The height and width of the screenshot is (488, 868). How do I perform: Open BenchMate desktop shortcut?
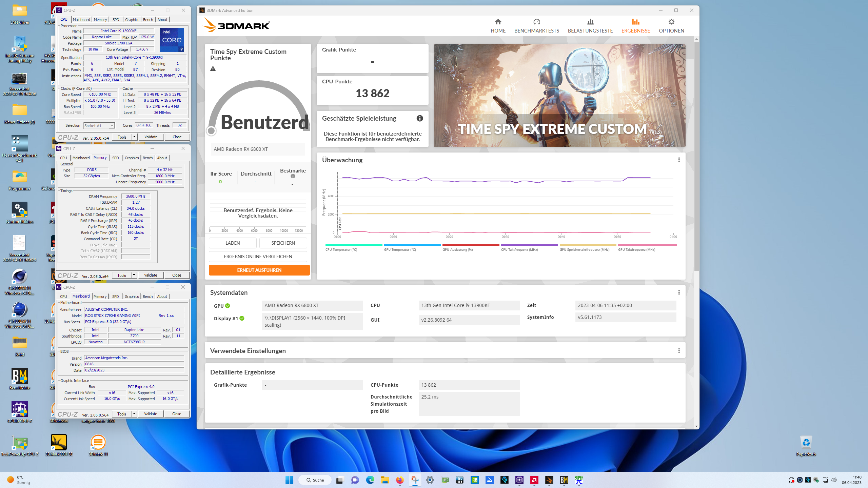(x=19, y=379)
